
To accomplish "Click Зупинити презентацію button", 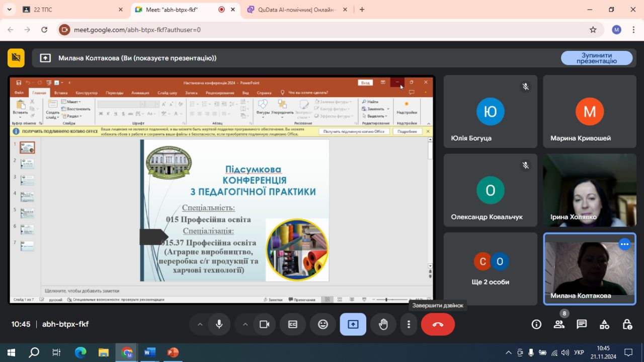I will (597, 58).
